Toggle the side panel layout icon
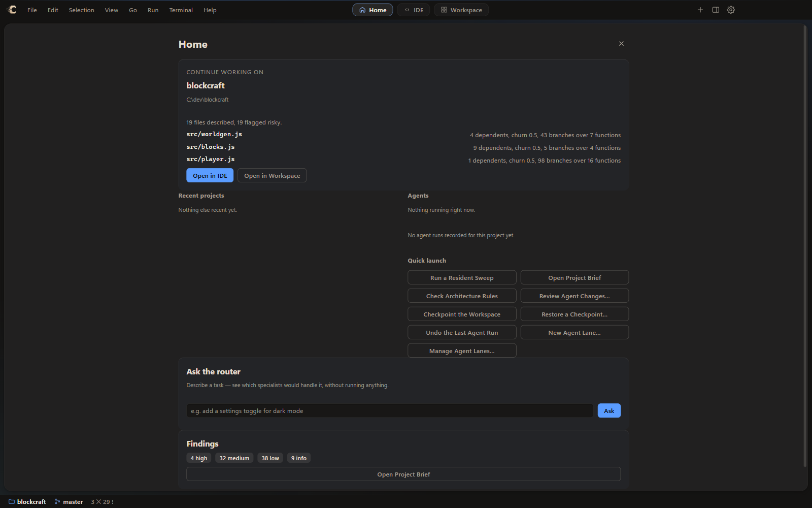 (x=716, y=10)
